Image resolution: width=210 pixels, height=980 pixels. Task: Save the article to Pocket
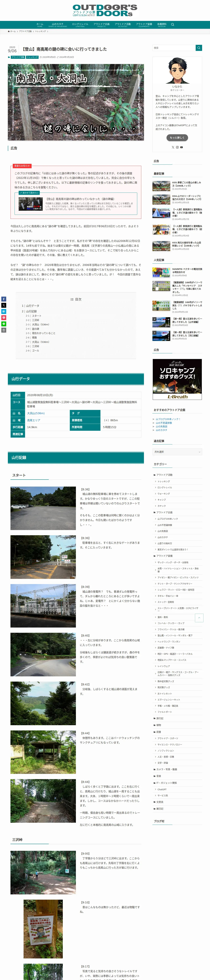click(4, 318)
